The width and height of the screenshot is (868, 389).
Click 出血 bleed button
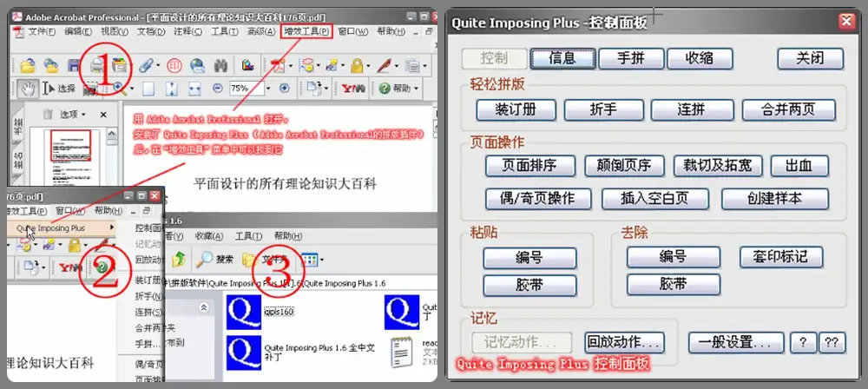799,165
